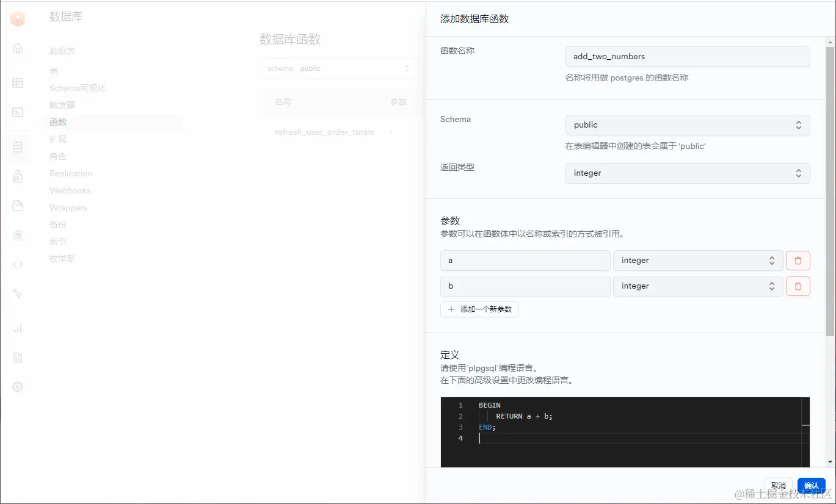
Task: Focus the parameter name field 'b'
Action: click(525, 286)
